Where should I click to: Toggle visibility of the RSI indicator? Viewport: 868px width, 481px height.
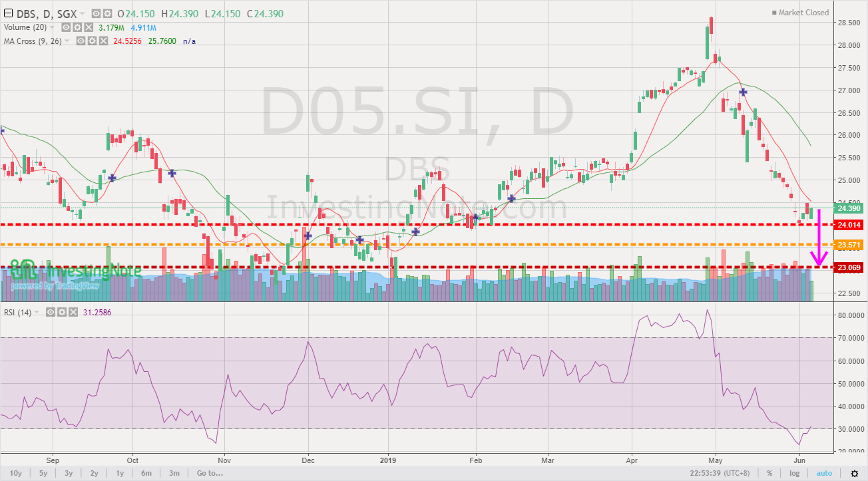tap(50, 311)
